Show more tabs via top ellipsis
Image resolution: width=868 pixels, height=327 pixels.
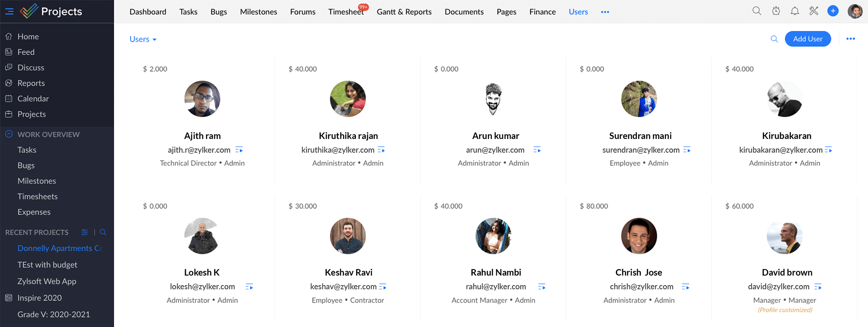[605, 12]
